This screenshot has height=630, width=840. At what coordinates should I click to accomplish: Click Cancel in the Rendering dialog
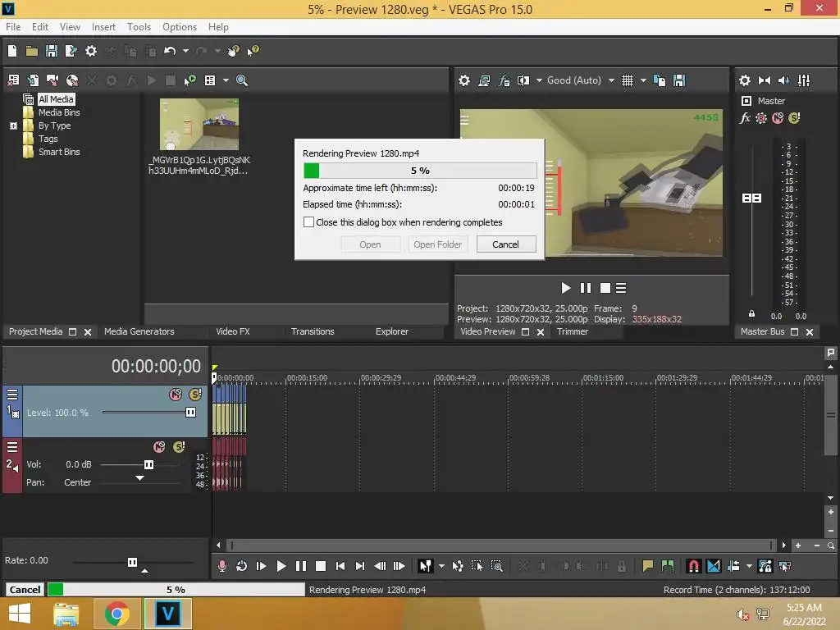pos(505,244)
